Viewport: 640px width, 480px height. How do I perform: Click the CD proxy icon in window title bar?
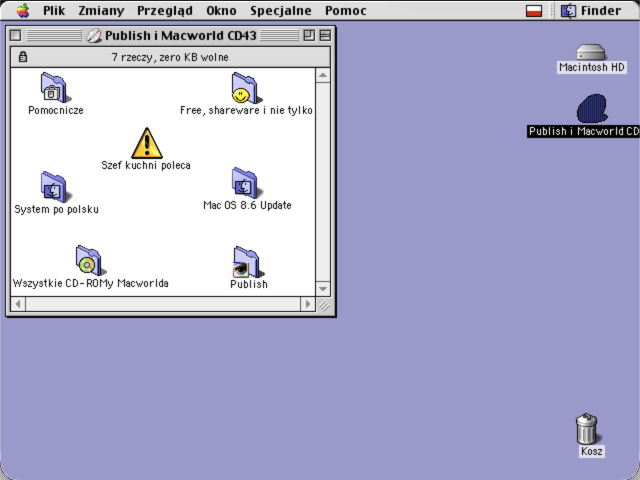[x=94, y=36]
